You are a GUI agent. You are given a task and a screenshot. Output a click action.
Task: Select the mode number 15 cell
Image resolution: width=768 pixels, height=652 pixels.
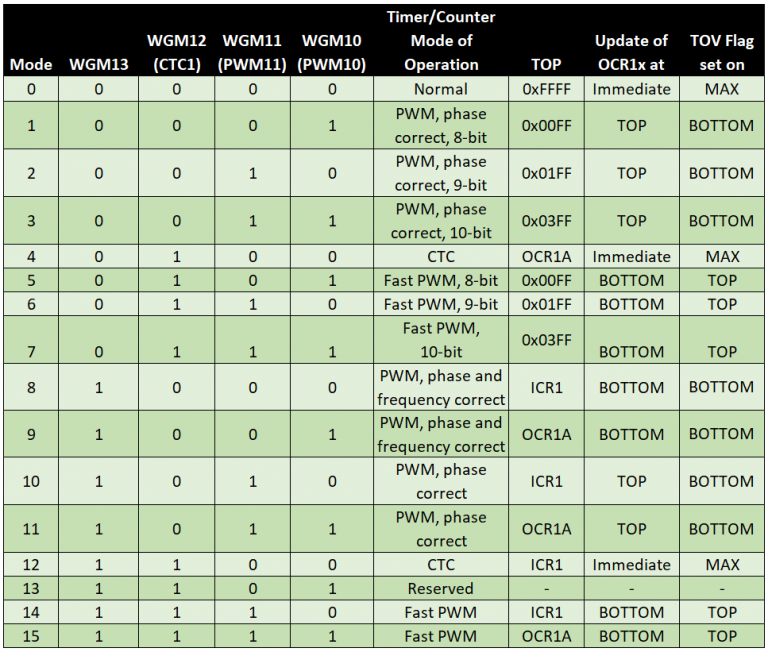(x=31, y=636)
